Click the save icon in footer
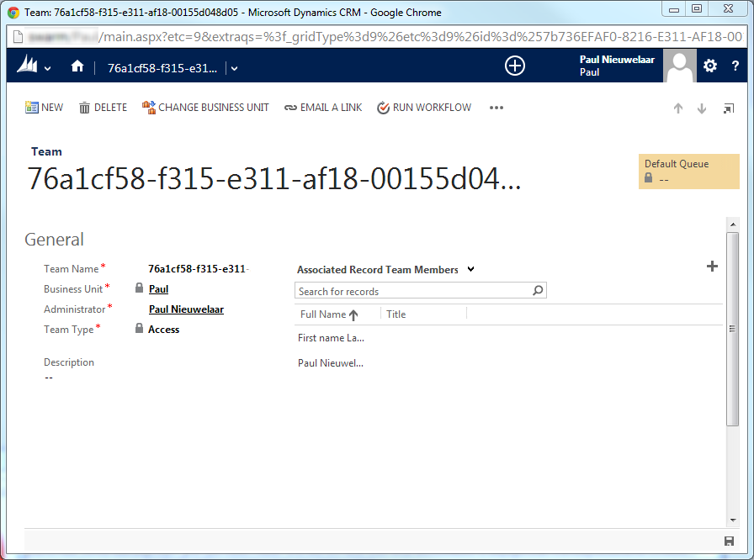754x560 pixels. point(729,540)
